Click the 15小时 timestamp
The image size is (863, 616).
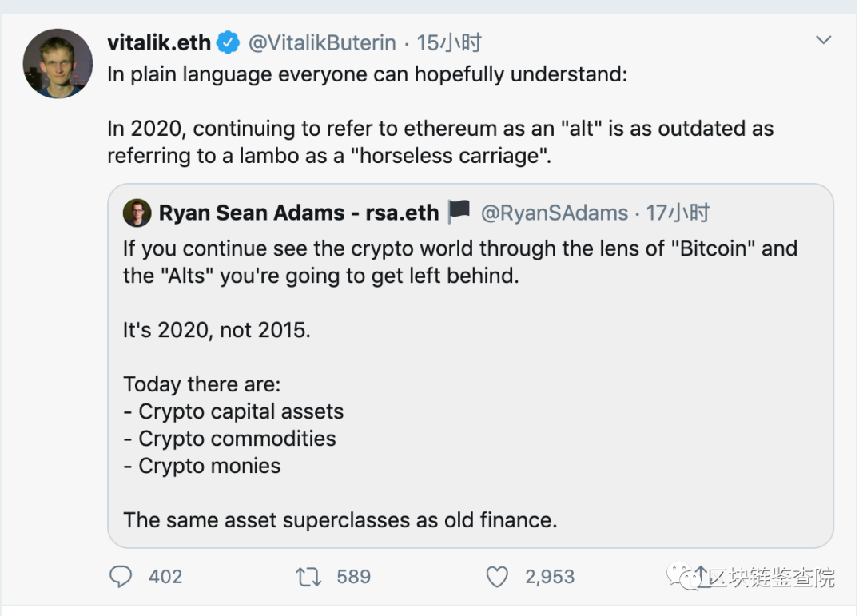449,42
